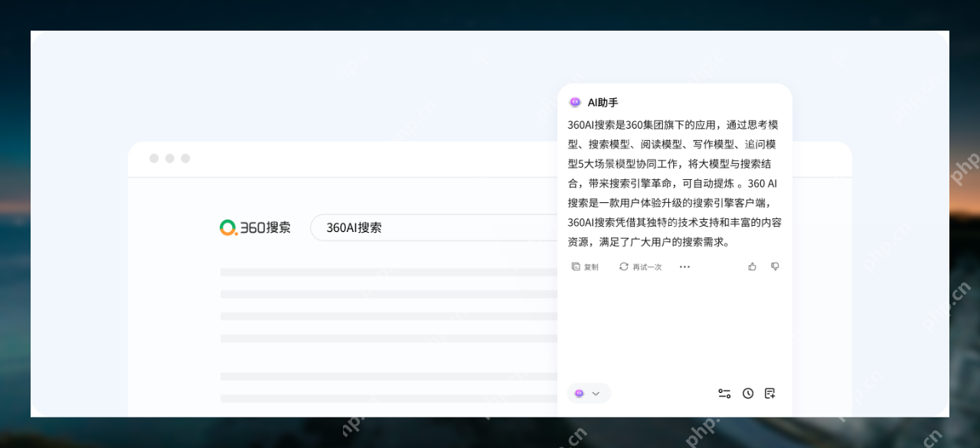Regenerate the answer with 再试一次

pos(640,267)
